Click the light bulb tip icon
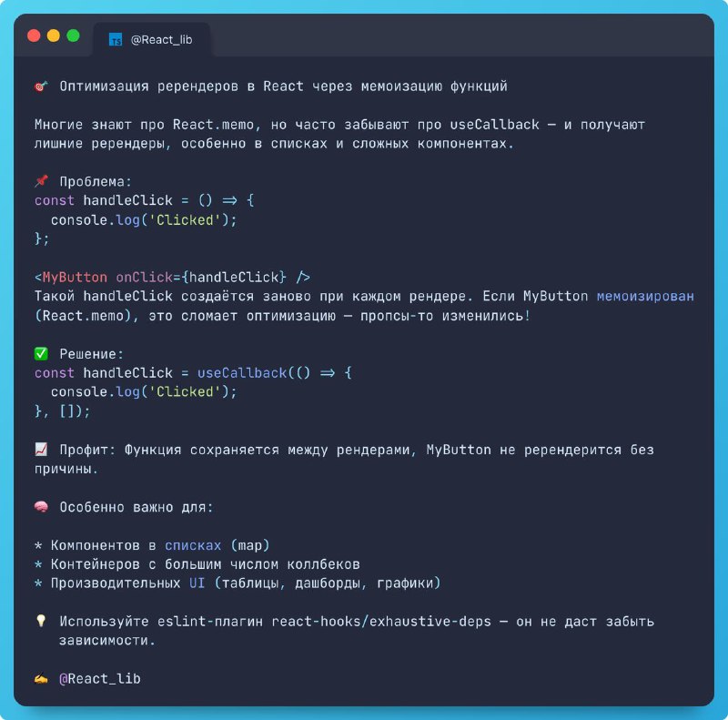The height and width of the screenshot is (720, 728). click(x=41, y=621)
